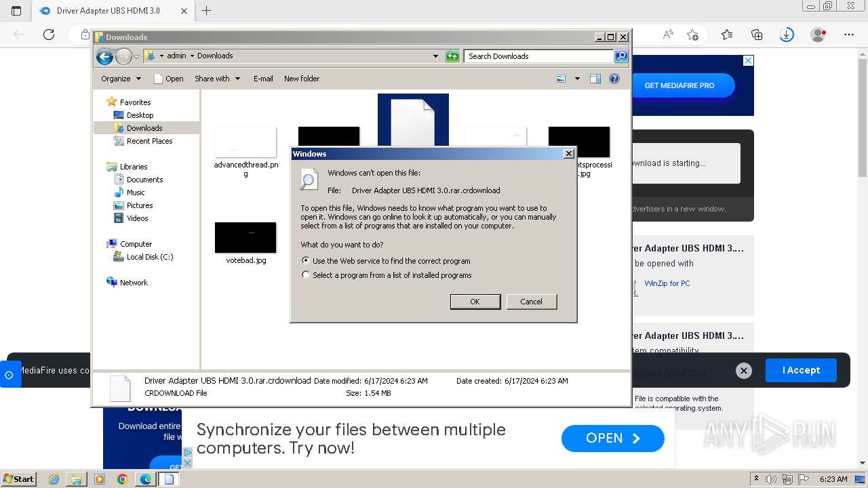Click the Edge tab actions menu icon
Image resolution: width=868 pixels, height=488 pixels.
[x=16, y=10]
